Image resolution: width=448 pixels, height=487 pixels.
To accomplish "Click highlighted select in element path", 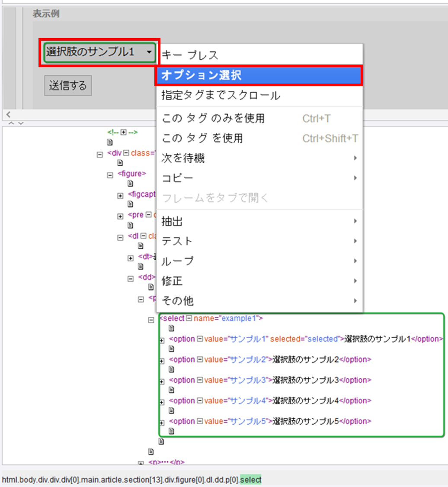I will coord(251,480).
